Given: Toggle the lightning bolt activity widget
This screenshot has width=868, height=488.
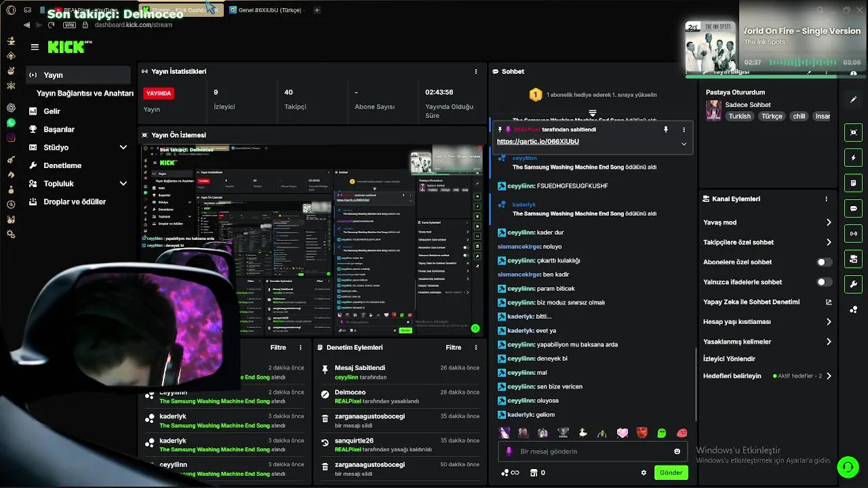Looking at the screenshot, I should 854,158.
